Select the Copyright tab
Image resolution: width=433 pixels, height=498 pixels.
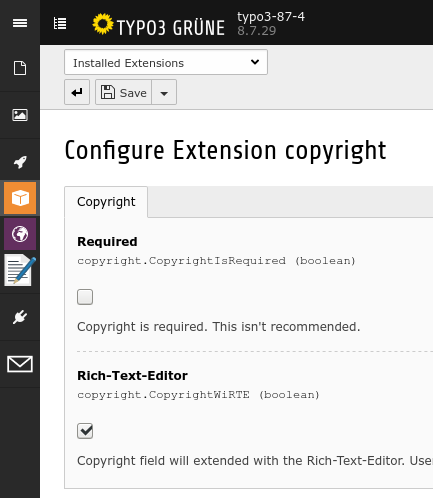click(106, 202)
